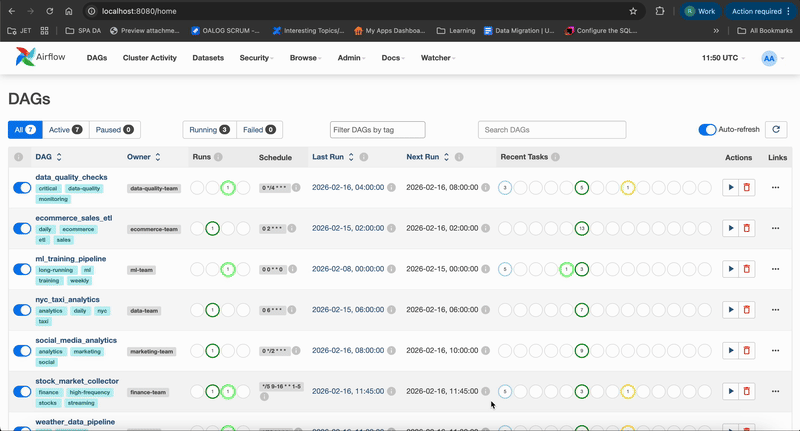Sort by the Owner column header
This screenshot has height=431, width=800.
pos(144,157)
